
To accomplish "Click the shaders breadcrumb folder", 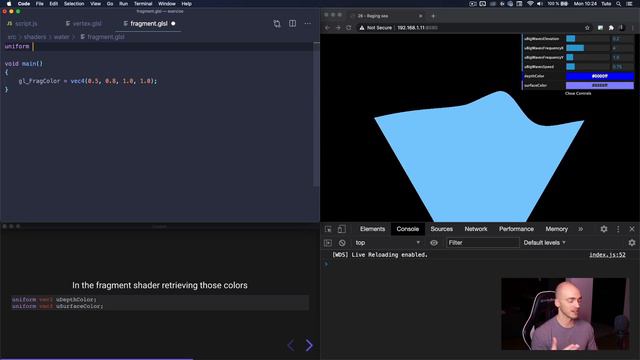I will click(35, 37).
